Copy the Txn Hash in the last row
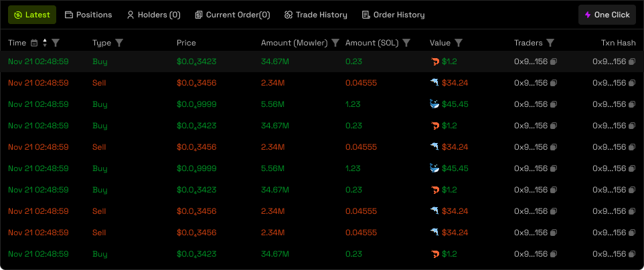The width and height of the screenshot is (644, 270). click(632, 254)
